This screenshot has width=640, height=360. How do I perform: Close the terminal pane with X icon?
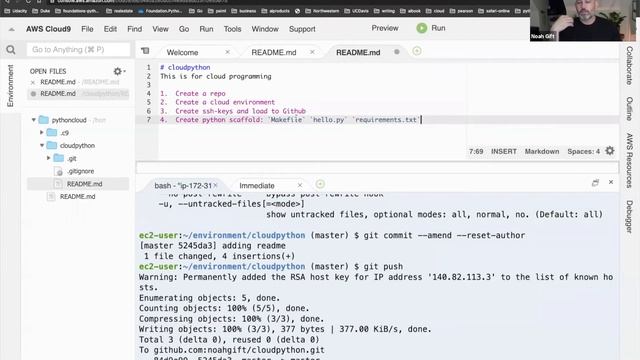click(x=611, y=182)
